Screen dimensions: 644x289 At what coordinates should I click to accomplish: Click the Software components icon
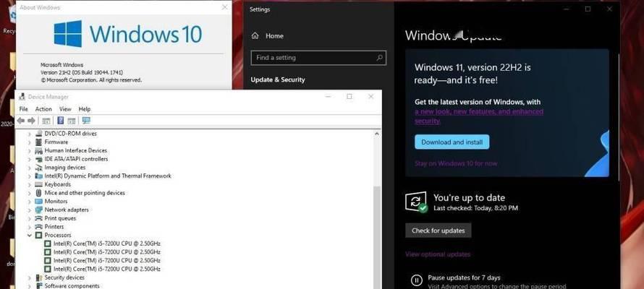[x=38, y=285]
